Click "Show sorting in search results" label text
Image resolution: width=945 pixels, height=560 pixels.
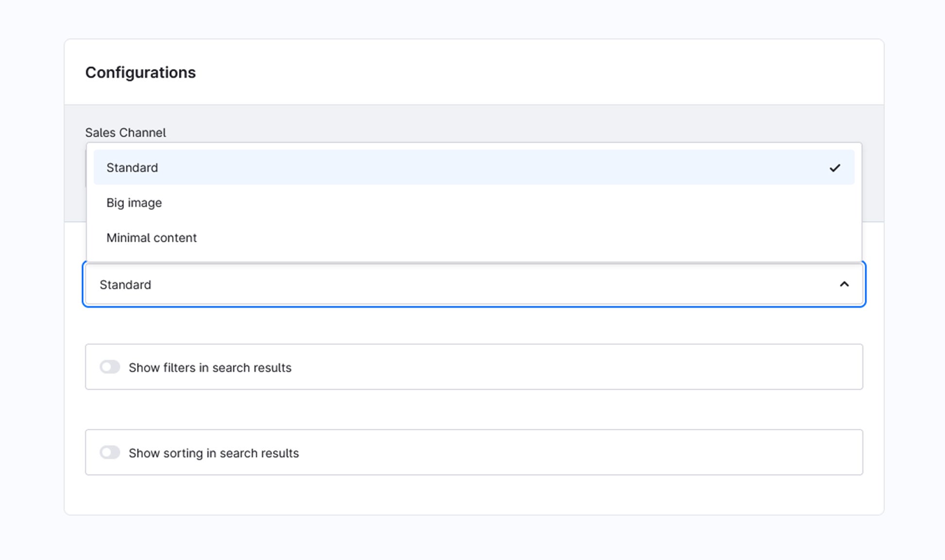point(214,453)
